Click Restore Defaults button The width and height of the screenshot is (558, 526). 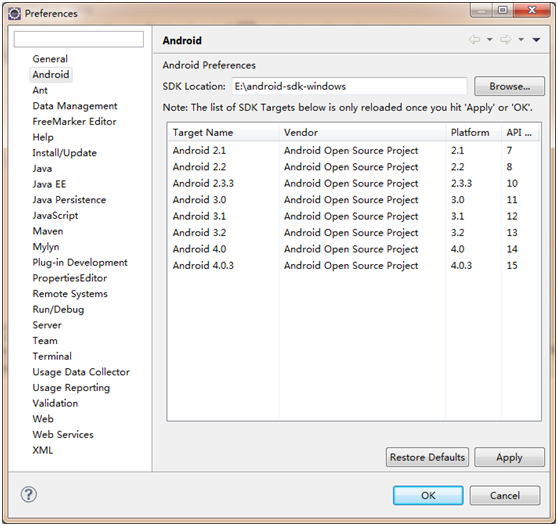(x=427, y=457)
